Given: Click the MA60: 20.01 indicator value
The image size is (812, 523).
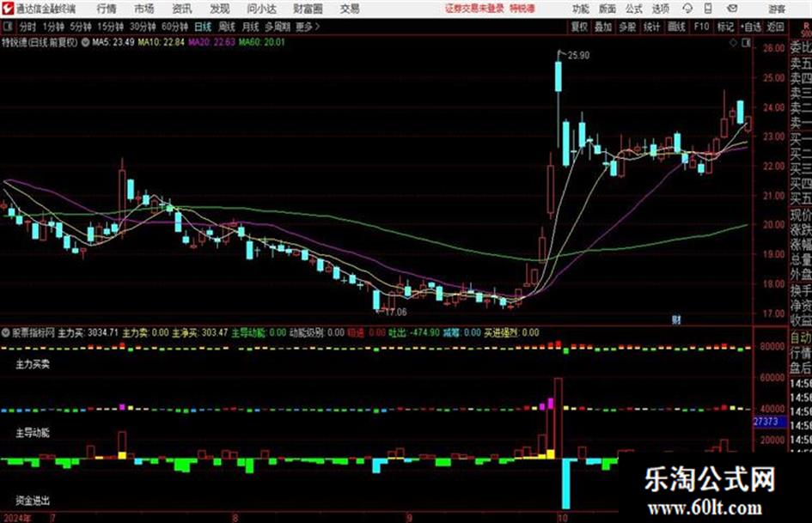Looking at the screenshot, I should coord(261,42).
